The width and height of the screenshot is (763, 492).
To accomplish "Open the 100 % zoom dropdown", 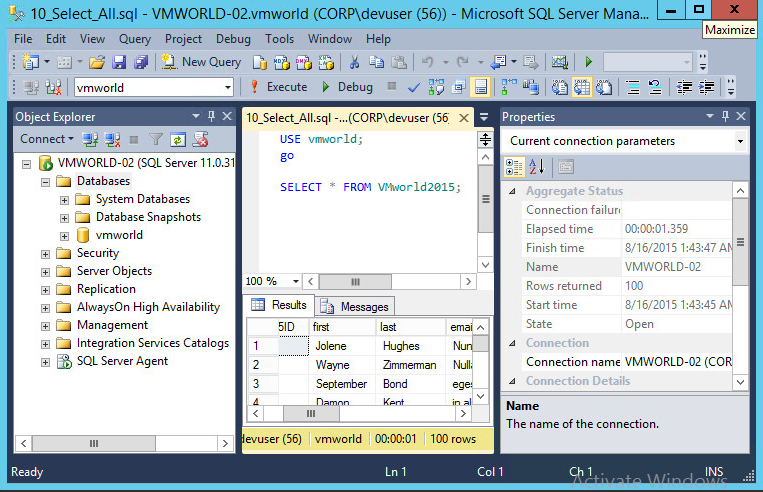I will tap(295, 281).
